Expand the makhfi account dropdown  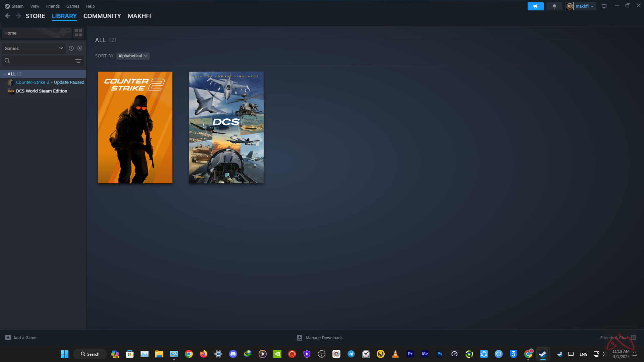(584, 6)
